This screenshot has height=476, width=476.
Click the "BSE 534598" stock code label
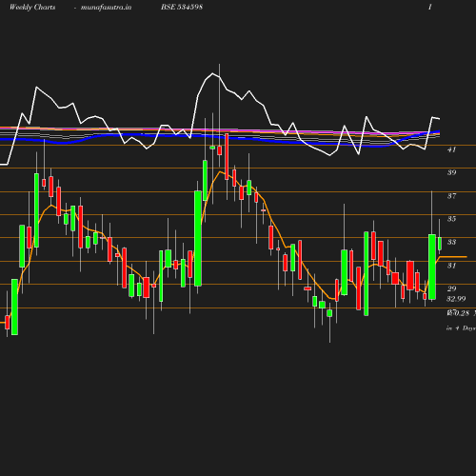tap(182, 7)
